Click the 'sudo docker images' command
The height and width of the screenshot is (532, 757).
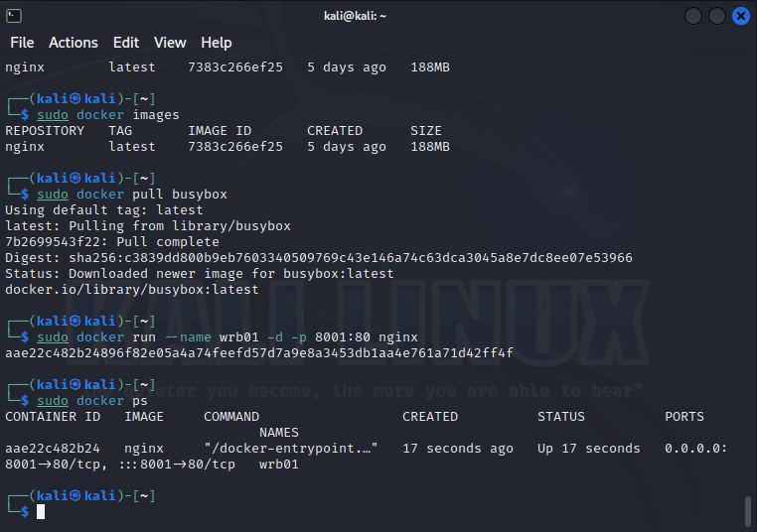(108, 115)
